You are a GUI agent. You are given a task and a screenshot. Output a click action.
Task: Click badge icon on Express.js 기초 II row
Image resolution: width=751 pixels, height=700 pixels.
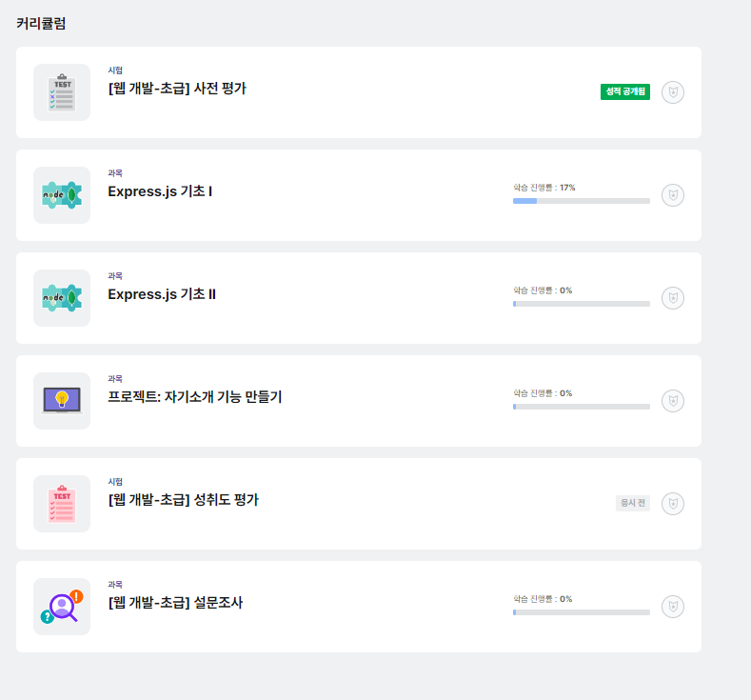pyautogui.click(x=672, y=298)
